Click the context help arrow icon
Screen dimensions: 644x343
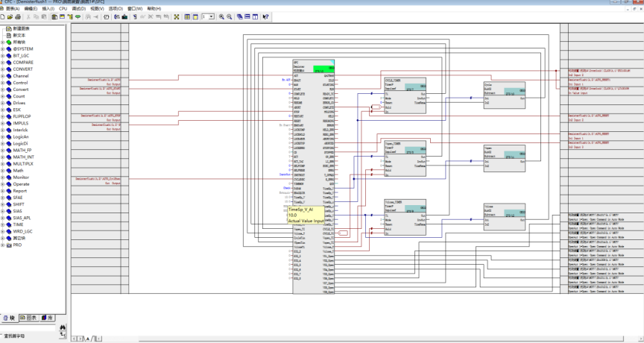(265, 17)
